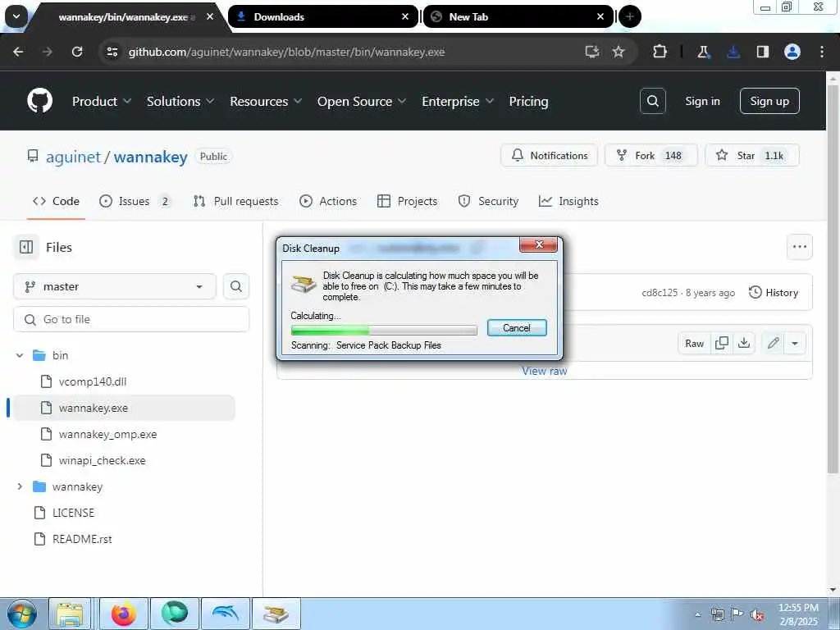Click the Sign in link

(x=702, y=101)
